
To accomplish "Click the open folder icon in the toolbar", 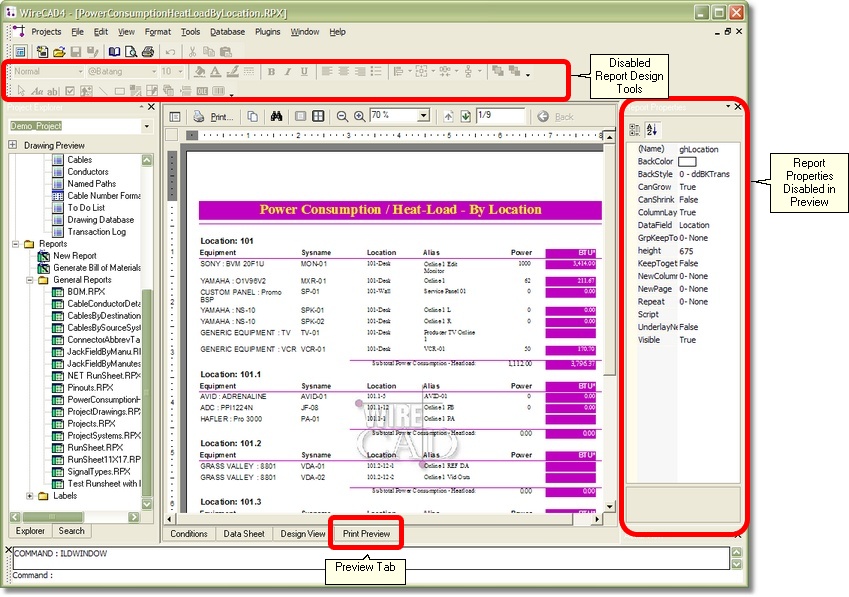I will click(x=59, y=52).
